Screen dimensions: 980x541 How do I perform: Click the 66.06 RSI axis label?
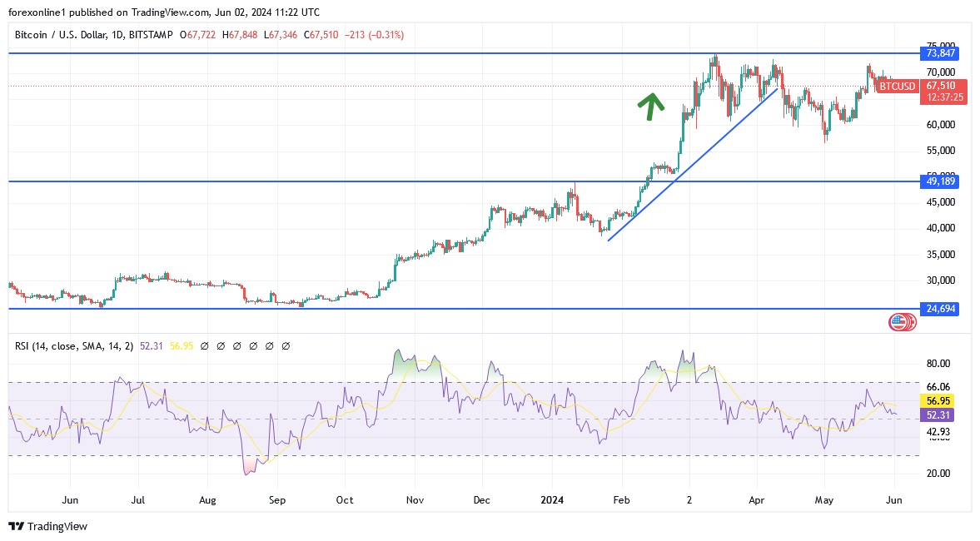coord(938,387)
